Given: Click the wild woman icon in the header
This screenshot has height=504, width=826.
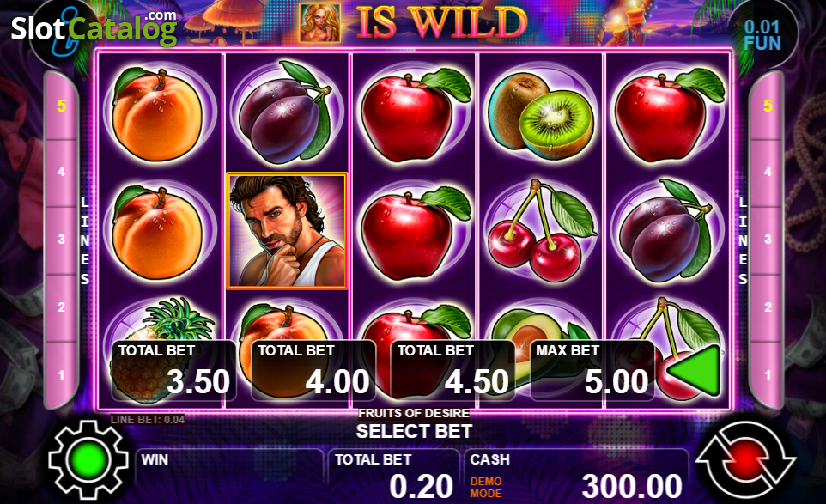Looking at the screenshot, I should [319, 23].
